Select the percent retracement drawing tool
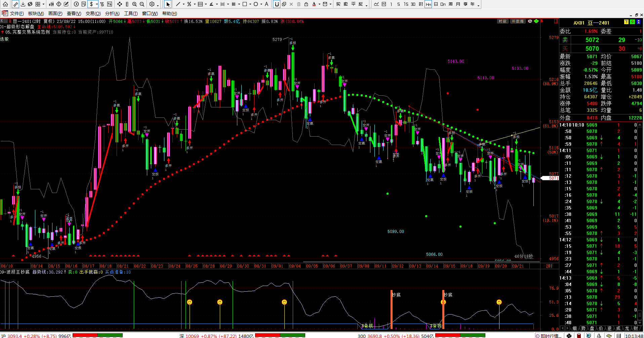Screen dimensions: 644x338 pyautogui.click(x=189, y=4)
